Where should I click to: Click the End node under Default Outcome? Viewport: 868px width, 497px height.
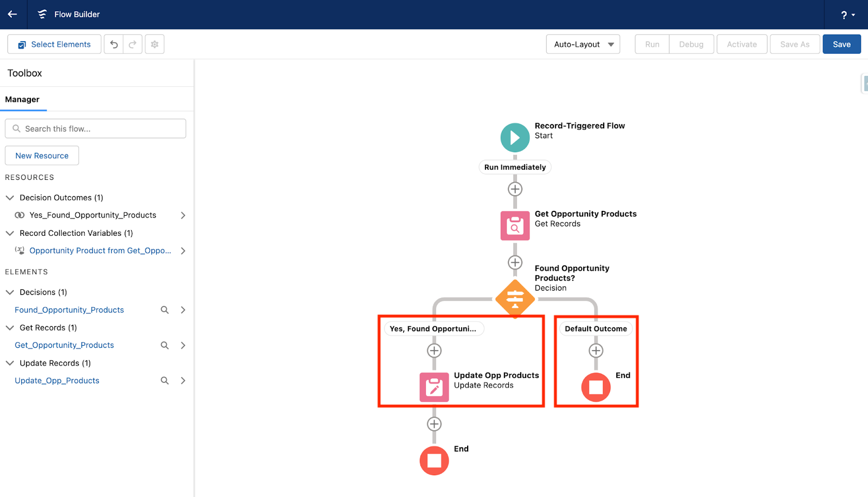coord(595,387)
